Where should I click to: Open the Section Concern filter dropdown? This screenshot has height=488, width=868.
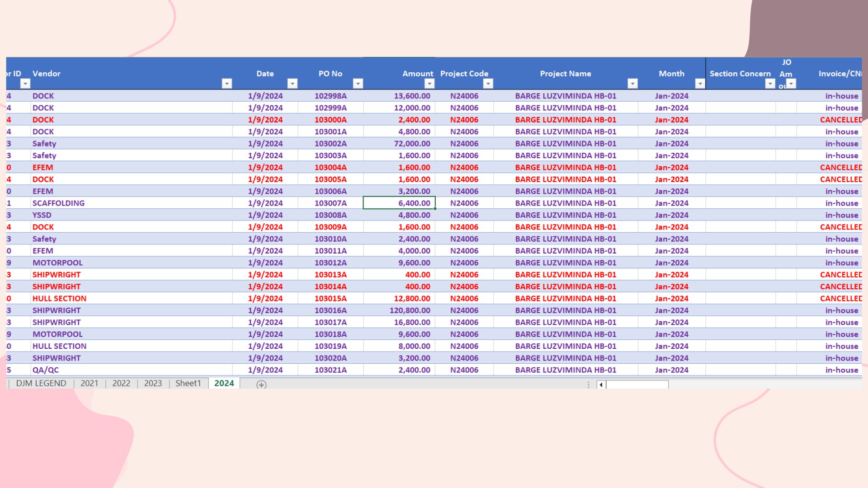point(770,84)
